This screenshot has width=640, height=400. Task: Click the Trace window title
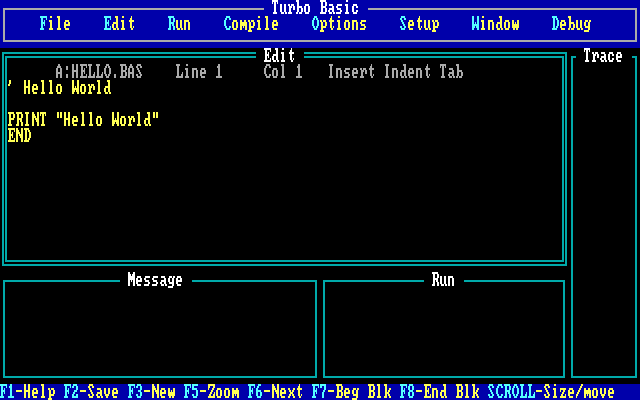coord(603,56)
